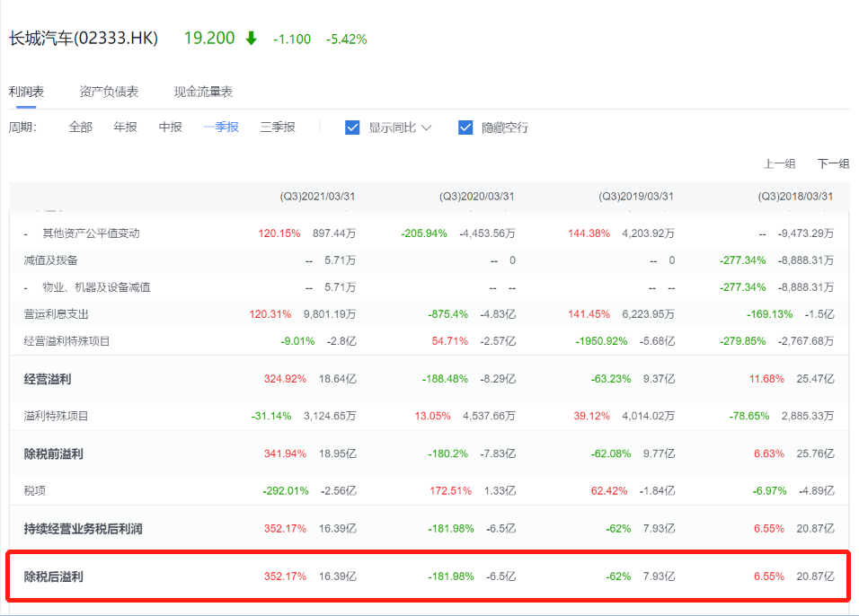This screenshot has height=616, width=859.
Task: Click the (Q3)2018/03/31 column header
Action: (795, 197)
